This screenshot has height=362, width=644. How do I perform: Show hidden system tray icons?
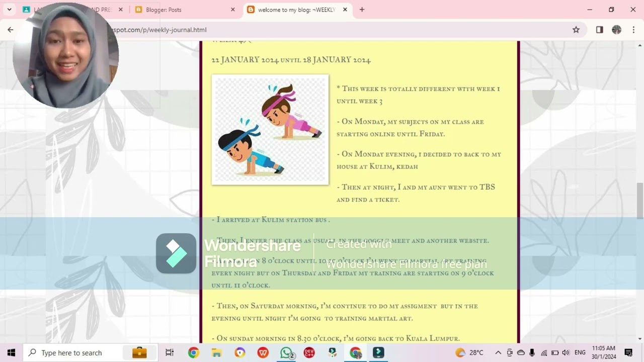(498, 352)
